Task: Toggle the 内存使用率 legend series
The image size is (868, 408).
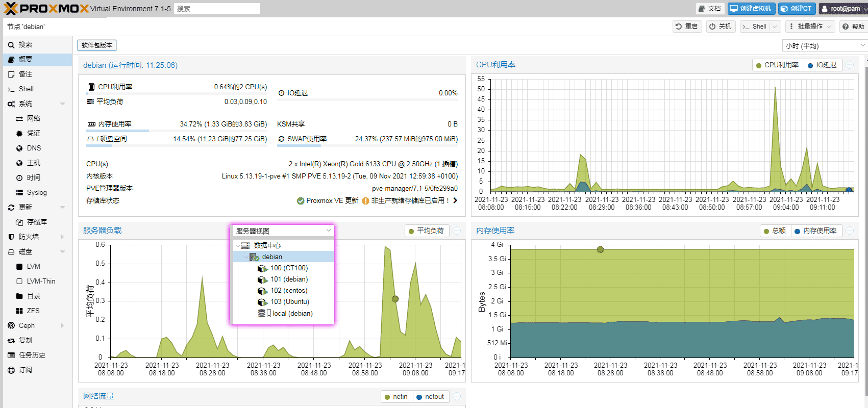Action: pos(815,231)
